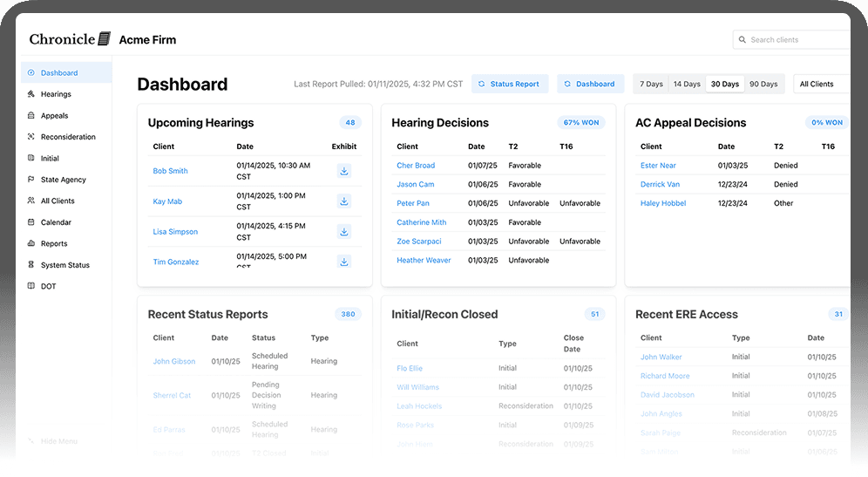The height and width of the screenshot is (477, 868).
Task: Open client Catherine Mith
Action: tap(421, 222)
